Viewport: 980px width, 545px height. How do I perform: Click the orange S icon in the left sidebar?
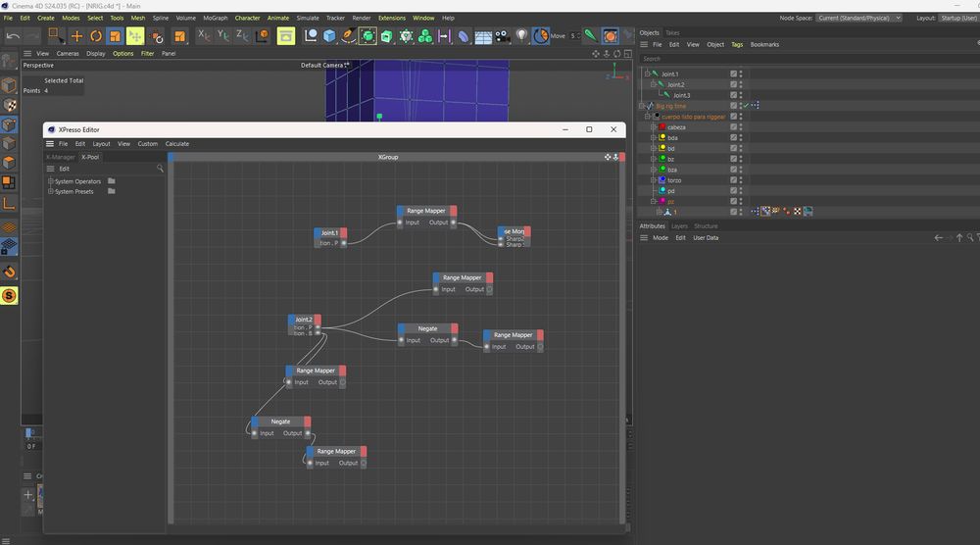(x=10, y=296)
